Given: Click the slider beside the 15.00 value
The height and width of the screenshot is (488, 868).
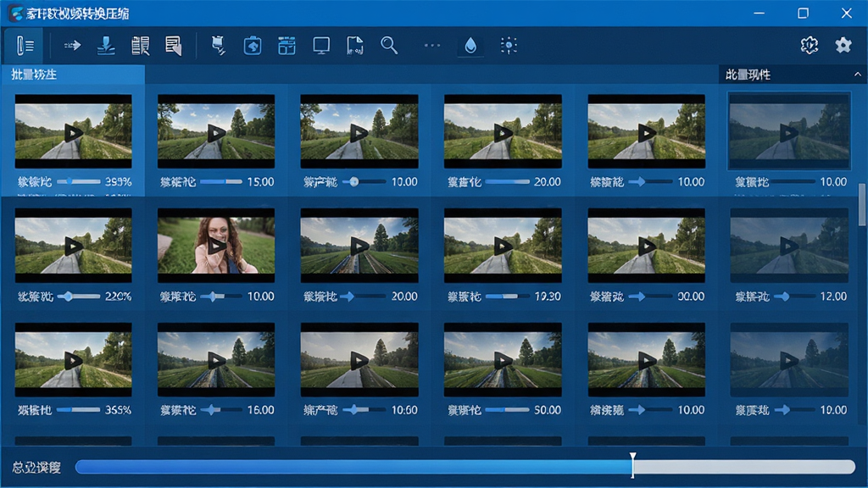Looking at the screenshot, I should click(x=221, y=181).
